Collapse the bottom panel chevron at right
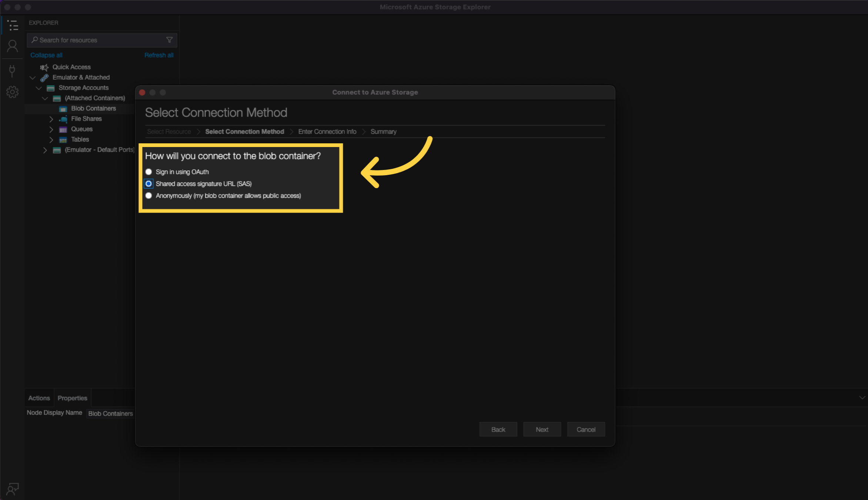The width and height of the screenshot is (868, 500). pos(862,397)
